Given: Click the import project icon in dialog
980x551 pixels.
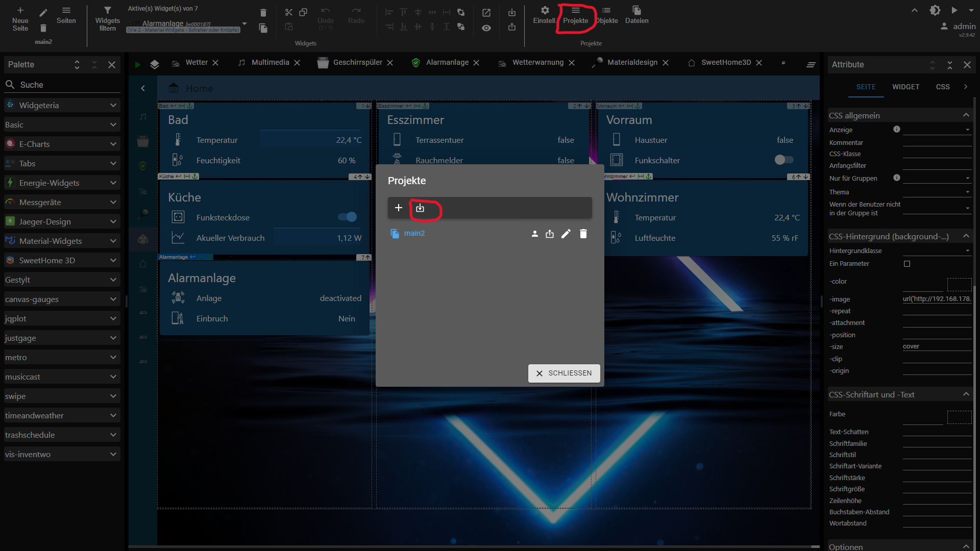Looking at the screenshot, I should tap(420, 208).
